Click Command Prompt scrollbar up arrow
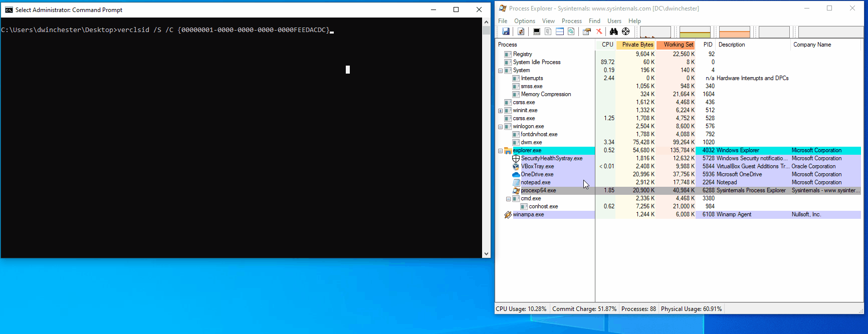868x334 pixels. [x=486, y=22]
